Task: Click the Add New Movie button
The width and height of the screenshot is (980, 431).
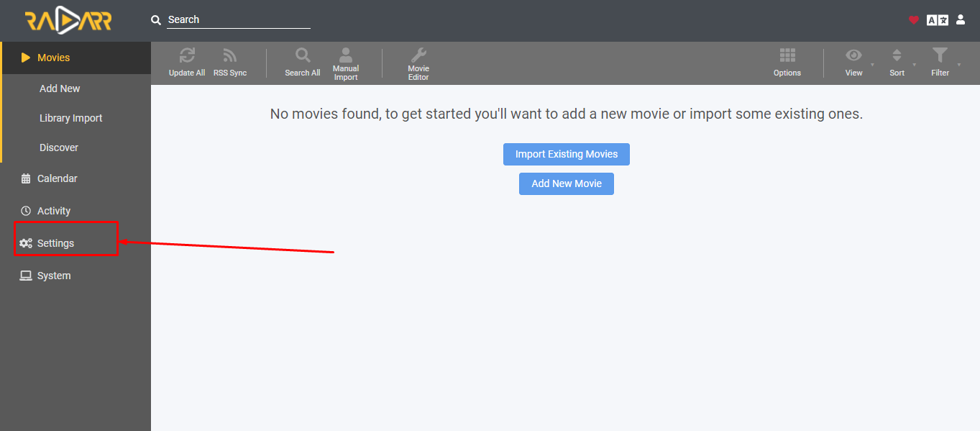Action: (x=566, y=183)
